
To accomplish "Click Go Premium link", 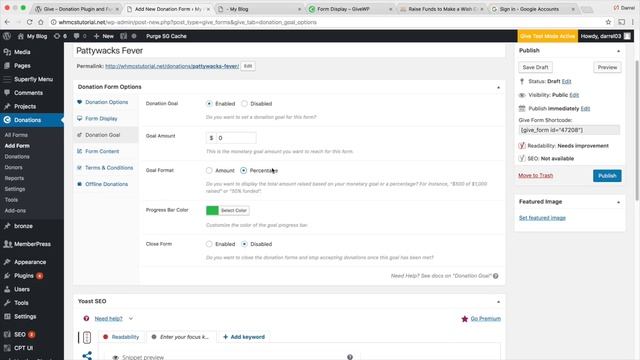I will click(x=485, y=318).
